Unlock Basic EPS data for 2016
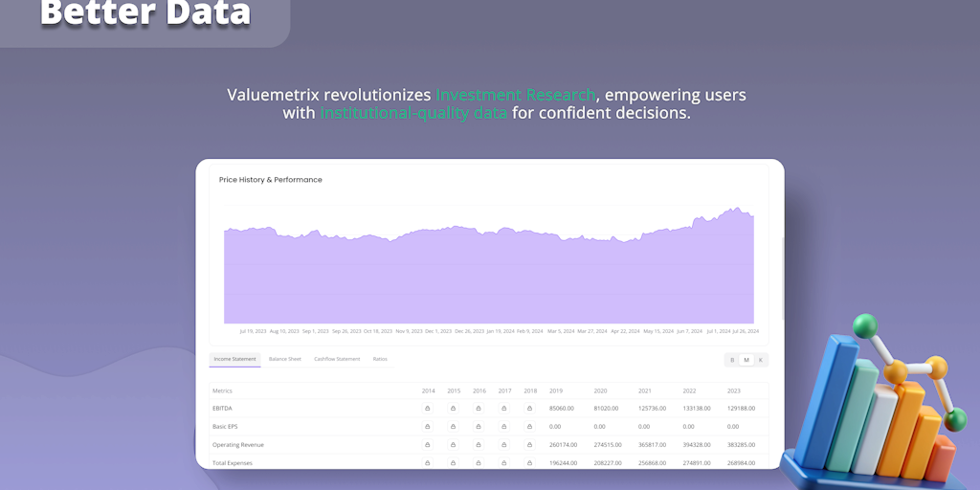 pyautogui.click(x=479, y=426)
